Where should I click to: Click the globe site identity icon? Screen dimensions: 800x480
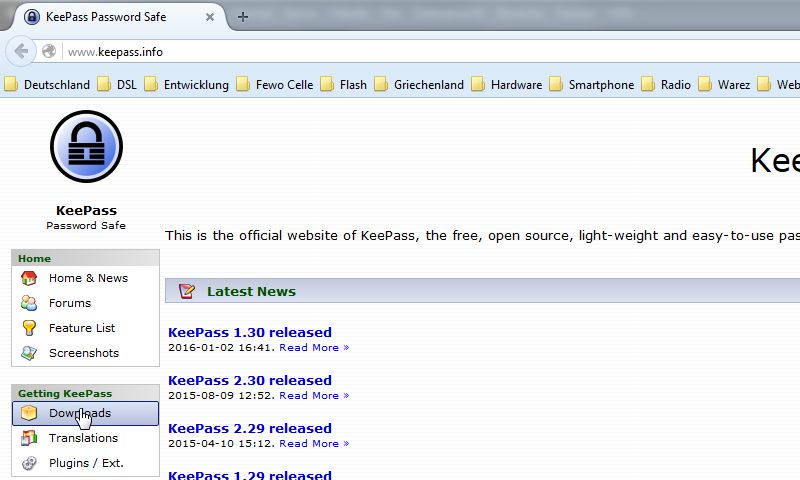(x=49, y=52)
